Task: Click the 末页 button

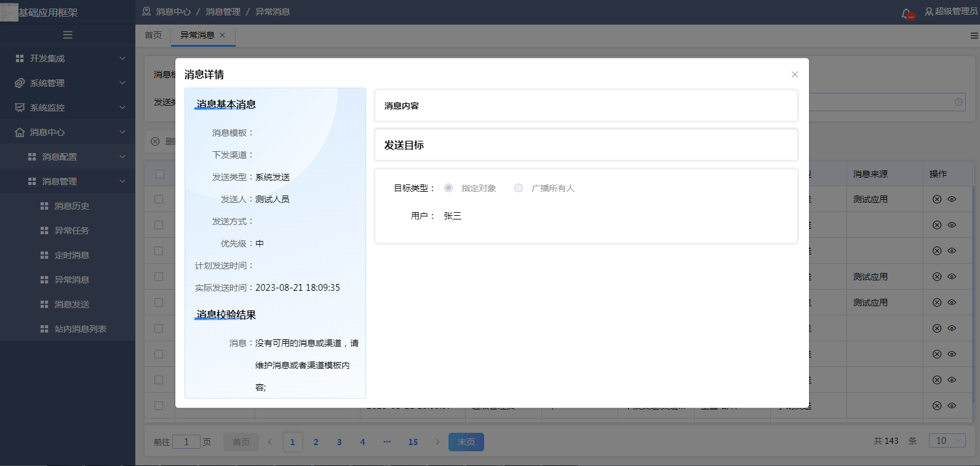Action: (466, 442)
